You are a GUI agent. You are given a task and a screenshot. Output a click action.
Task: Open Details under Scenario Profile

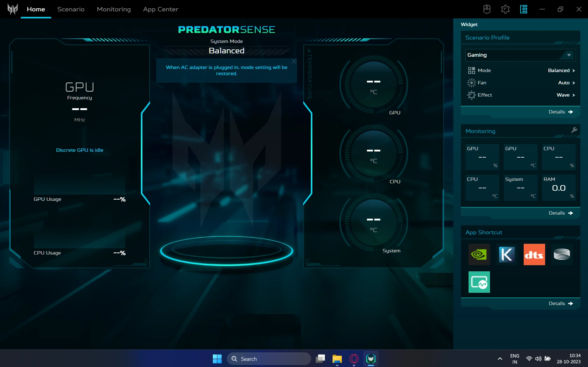[561, 112]
